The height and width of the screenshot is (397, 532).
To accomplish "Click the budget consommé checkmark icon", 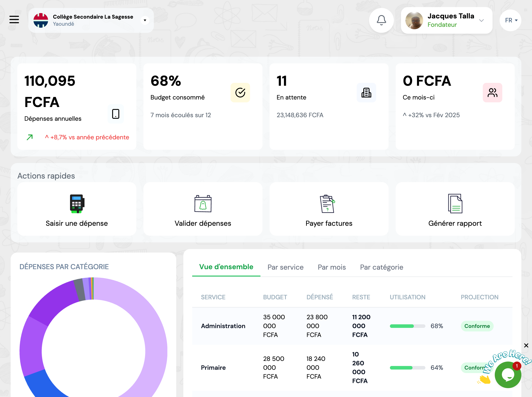I will coord(240,93).
